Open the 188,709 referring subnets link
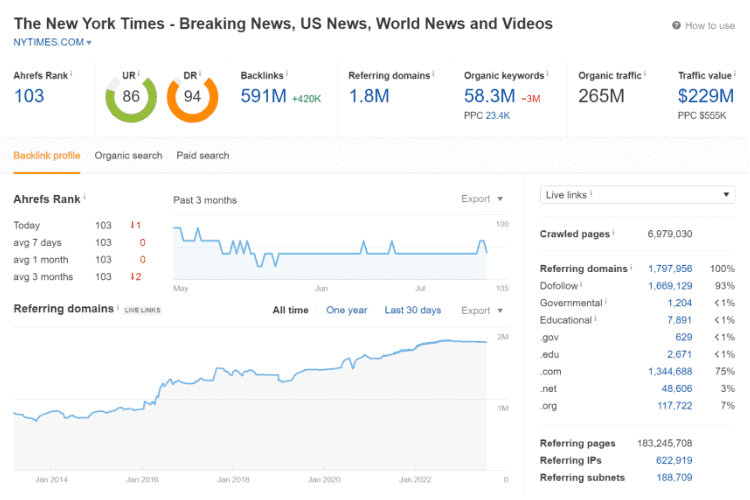Image resolution: width=750 pixels, height=500 pixels. (674, 478)
